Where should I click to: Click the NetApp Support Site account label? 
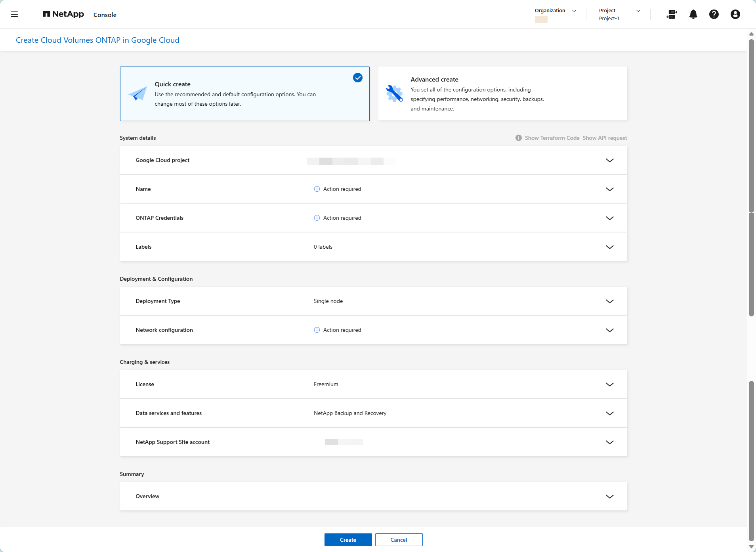tap(172, 442)
